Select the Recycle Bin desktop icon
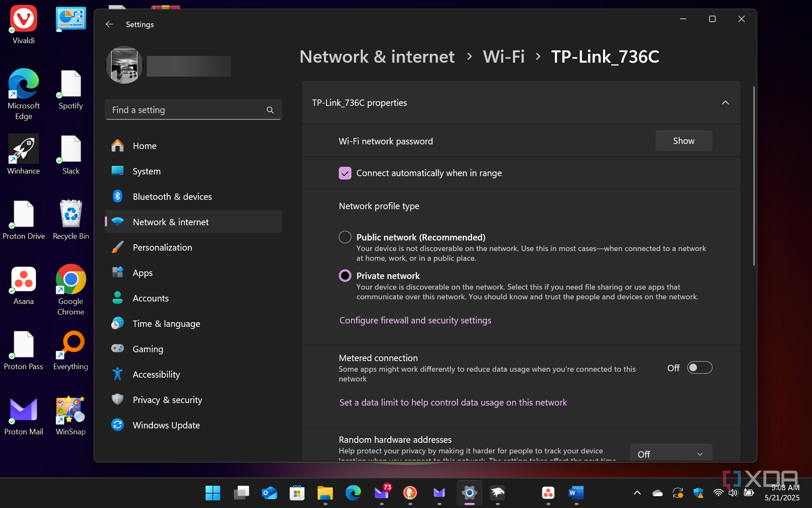Viewport: 812px width, 508px height. pyautogui.click(x=71, y=220)
